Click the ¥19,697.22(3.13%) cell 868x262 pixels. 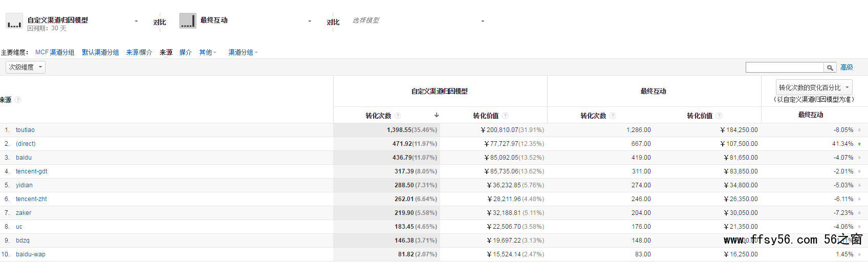click(x=515, y=241)
